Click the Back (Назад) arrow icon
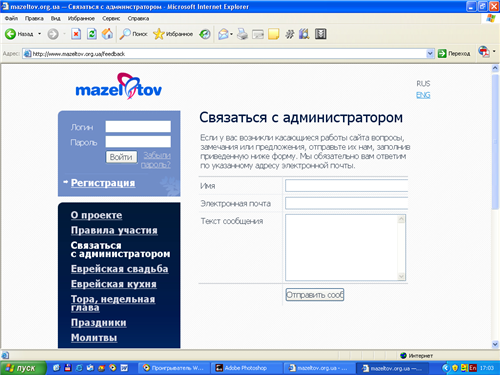The height and width of the screenshot is (375, 500). point(10,34)
